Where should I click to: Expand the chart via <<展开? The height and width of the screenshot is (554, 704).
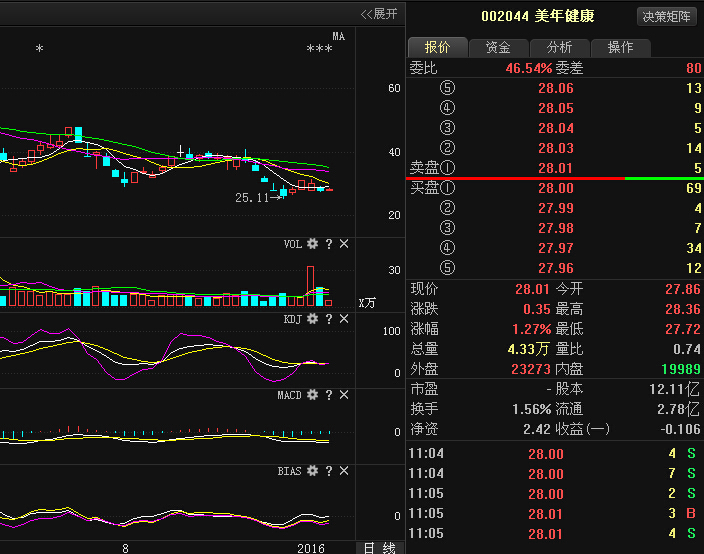click(x=379, y=14)
